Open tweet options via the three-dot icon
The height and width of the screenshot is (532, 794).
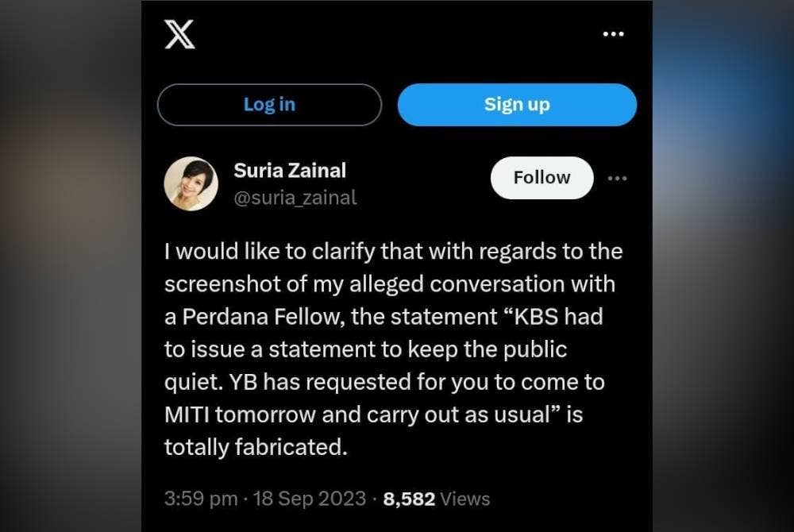(618, 178)
